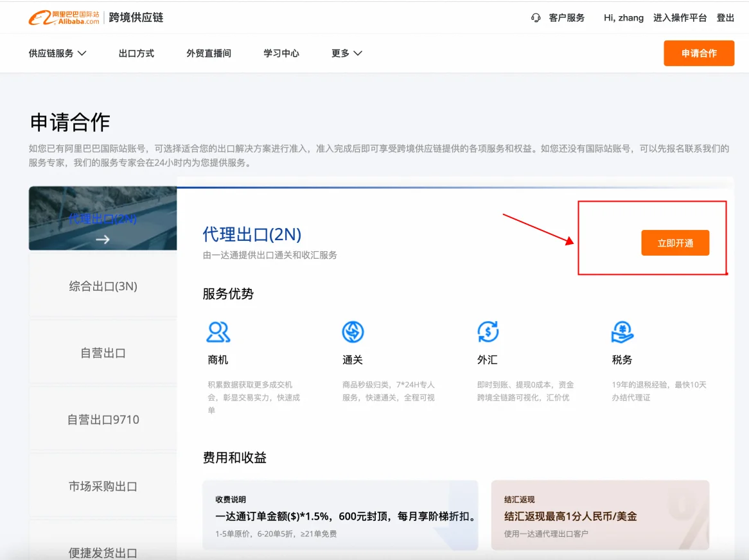
Task: Click description starting 积累数据获取更多成交机会
Action: coord(254,398)
